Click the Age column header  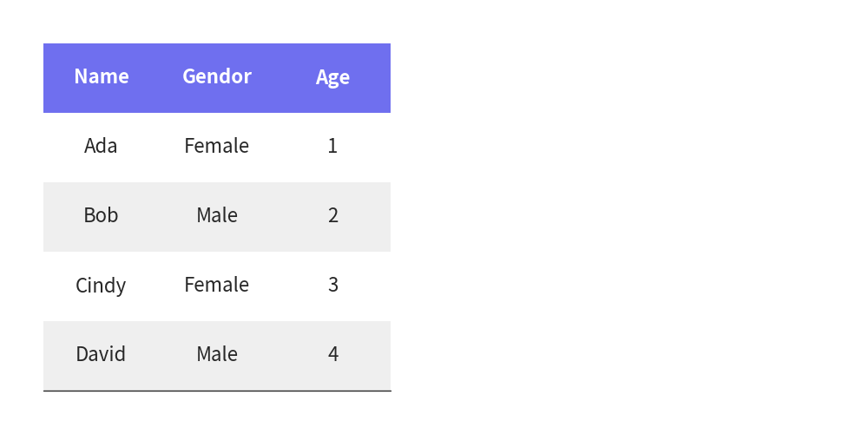click(x=332, y=77)
